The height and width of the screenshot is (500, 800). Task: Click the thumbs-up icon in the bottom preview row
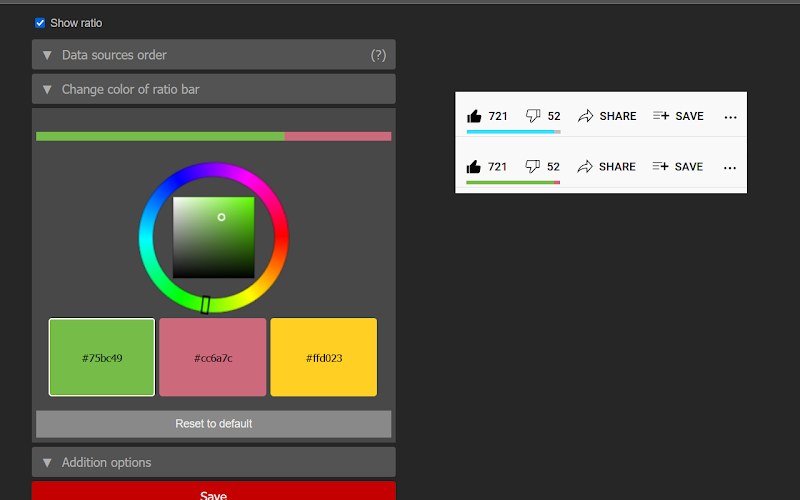click(x=473, y=167)
